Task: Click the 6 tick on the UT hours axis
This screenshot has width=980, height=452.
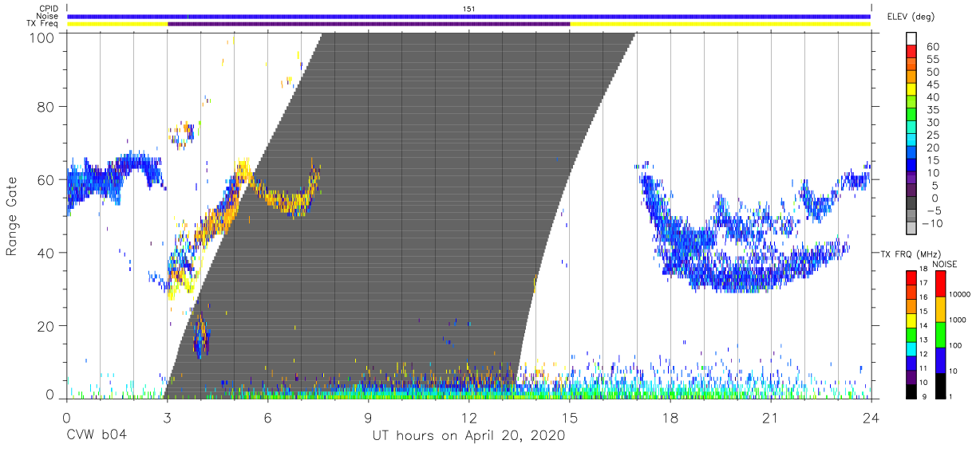Action: [x=267, y=417]
